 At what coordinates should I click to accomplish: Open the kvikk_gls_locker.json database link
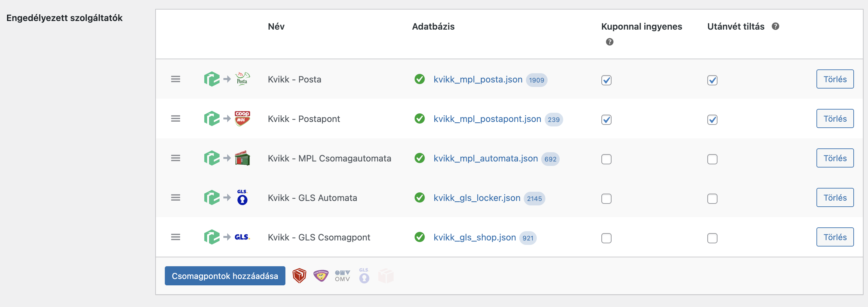coord(476,198)
